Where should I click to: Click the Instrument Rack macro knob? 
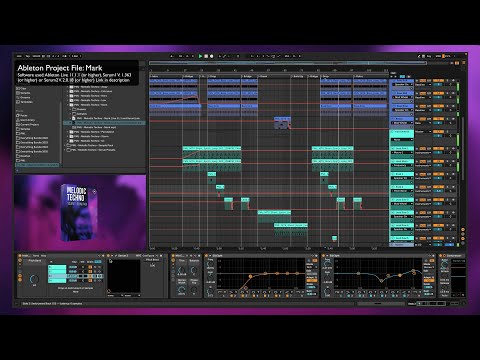point(34,279)
